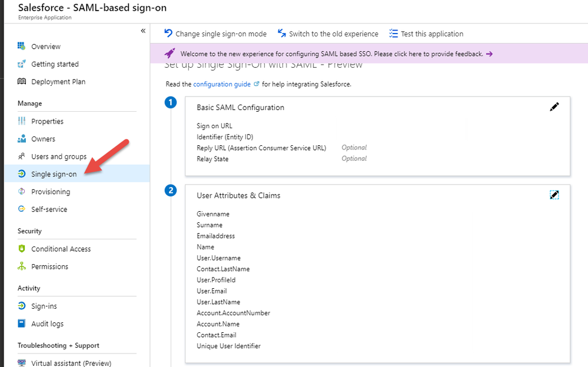The image size is (588, 367).
Task: Click the feedback banner text
Action: tap(331, 54)
